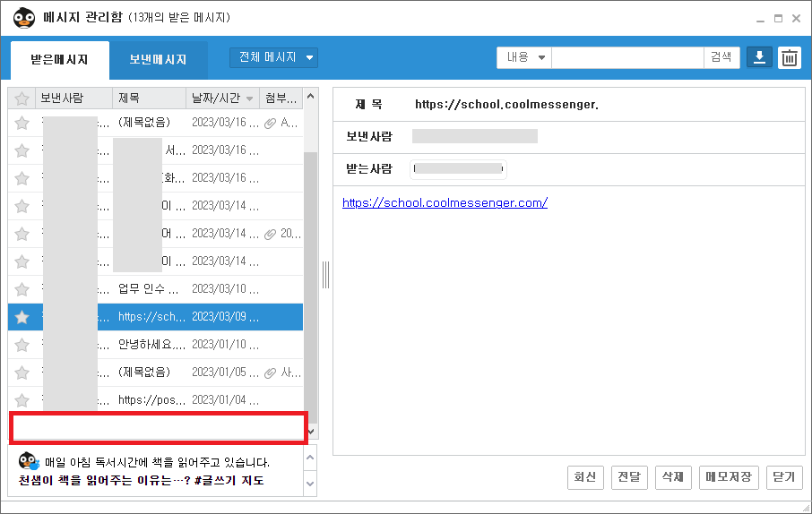Click the download messages icon
Viewport: 812px width, 514px height.
click(759, 57)
